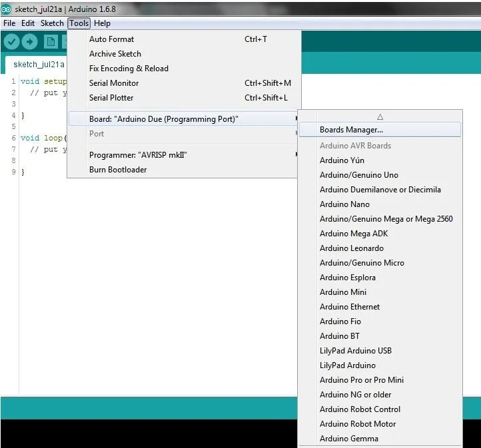The height and width of the screenshot is (448, 481).
Task: Select the Arduino Nano board
Action: coord(380,204)
